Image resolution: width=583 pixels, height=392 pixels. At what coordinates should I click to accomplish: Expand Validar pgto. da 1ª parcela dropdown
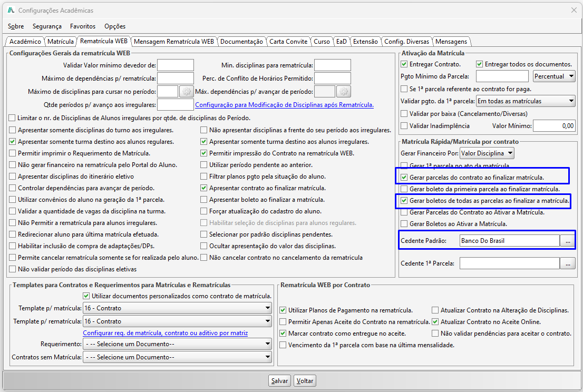point(526,101)
